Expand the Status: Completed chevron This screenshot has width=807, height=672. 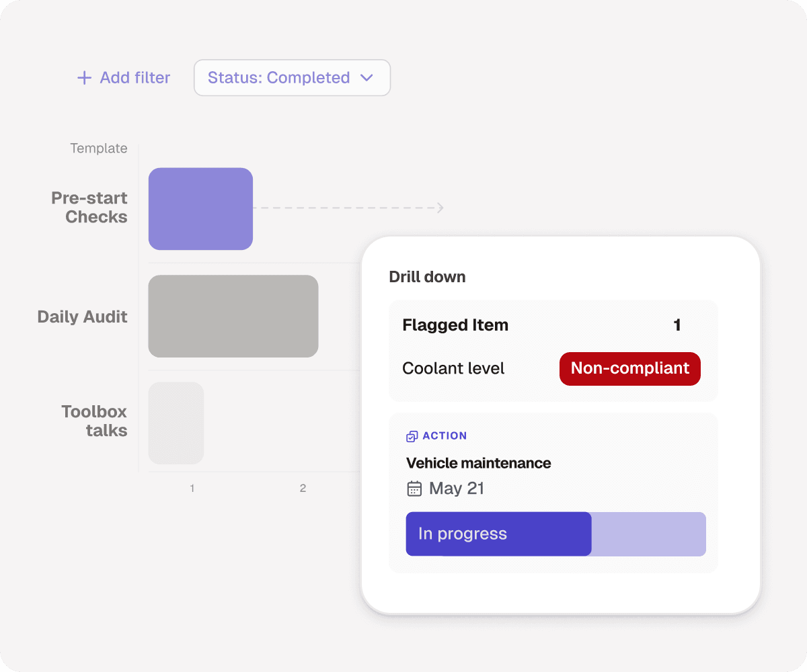pyautogui.click(x=367, y=78)
